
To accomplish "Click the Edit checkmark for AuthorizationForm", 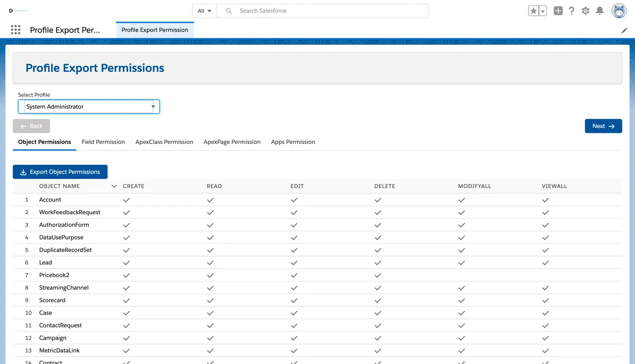I will [294, 225].
